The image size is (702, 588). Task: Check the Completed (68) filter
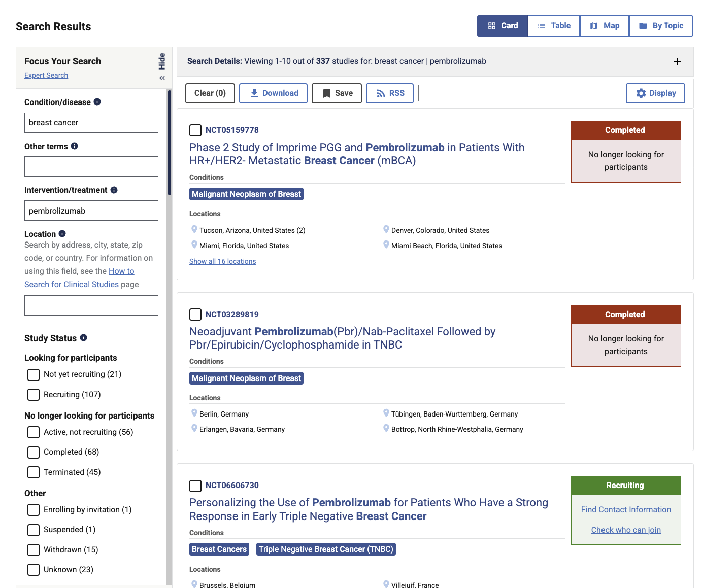tap(34, 453)
